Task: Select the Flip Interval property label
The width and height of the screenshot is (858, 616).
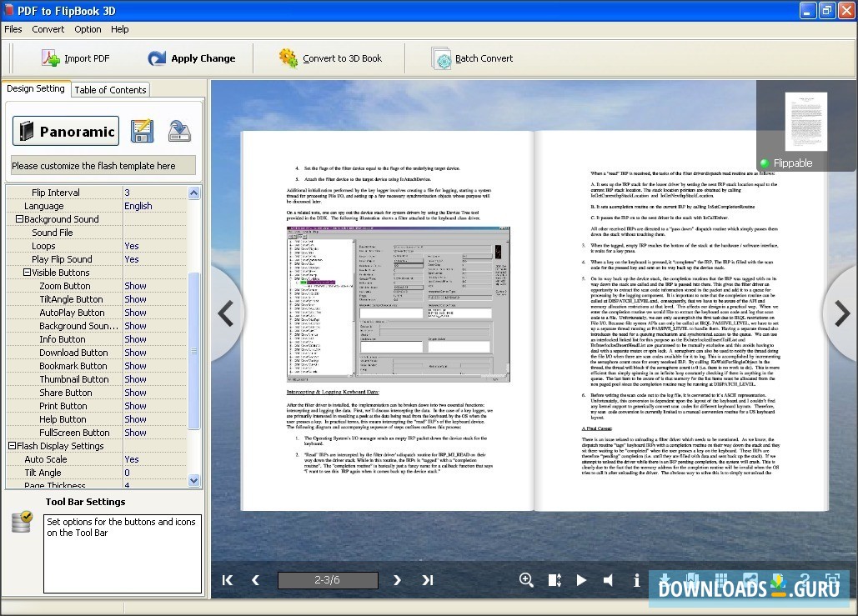Action: click(55, 193)
